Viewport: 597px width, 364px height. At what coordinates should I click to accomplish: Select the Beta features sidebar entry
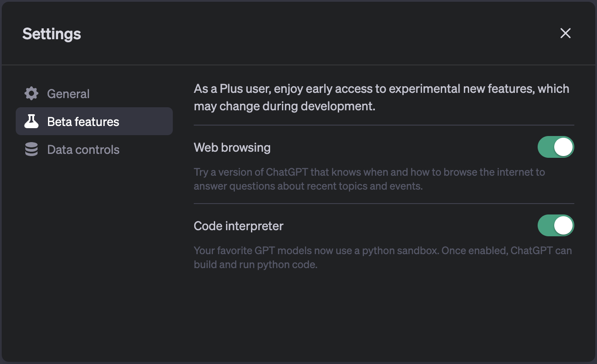pyautogui.click(x=83, y=121)
